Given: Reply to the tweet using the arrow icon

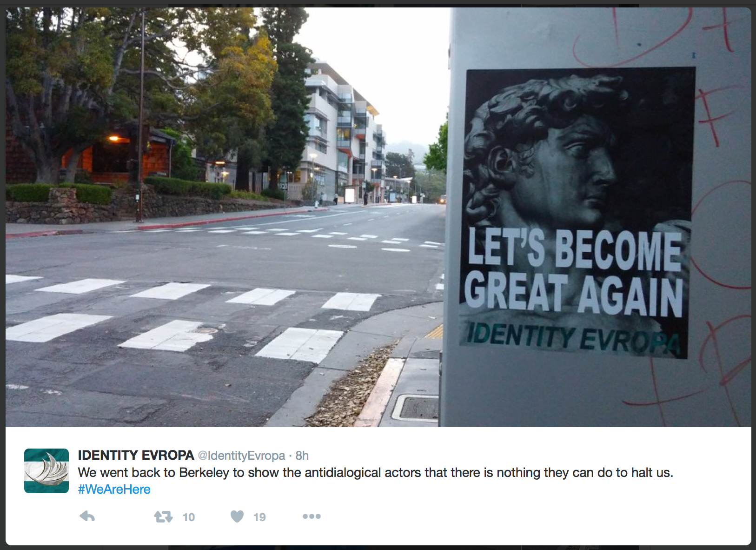Looking at the screenshot, I should pyautogui.click(x=87, y=516).
